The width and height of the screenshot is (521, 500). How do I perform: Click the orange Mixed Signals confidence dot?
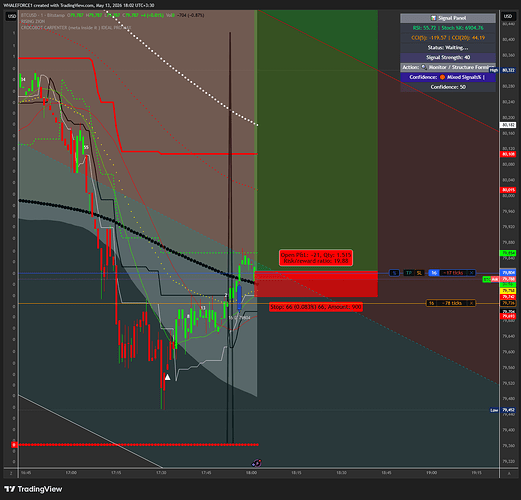pos(442,77)
